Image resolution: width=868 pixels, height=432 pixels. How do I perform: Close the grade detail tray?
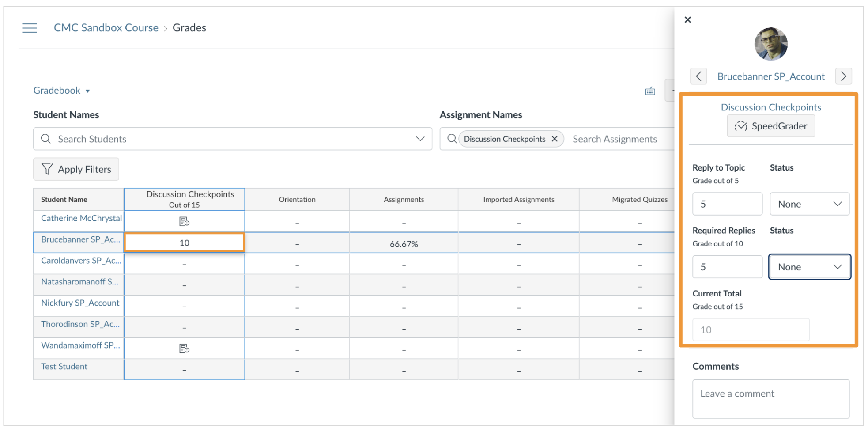tap(687, 19)
